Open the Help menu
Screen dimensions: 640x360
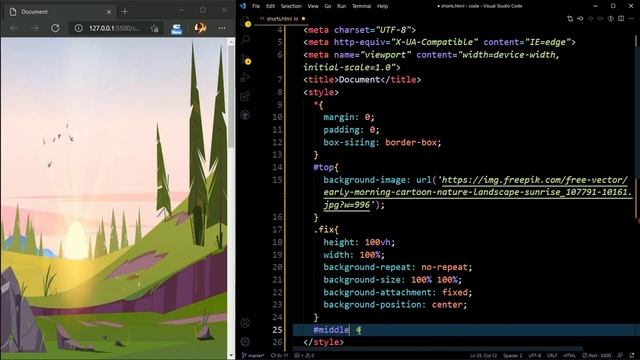pos(382,6)
